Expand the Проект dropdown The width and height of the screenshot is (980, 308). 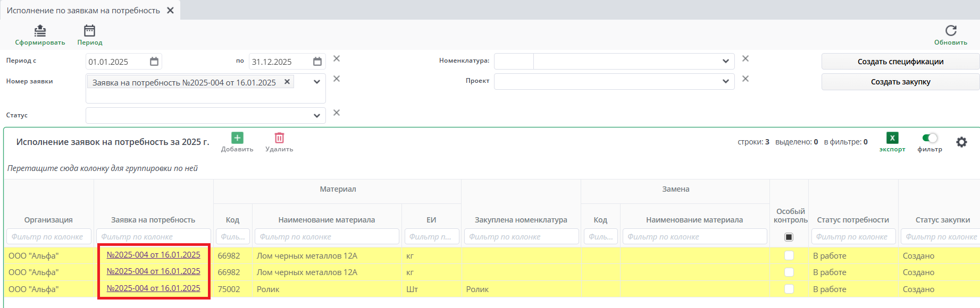point(726,81)
